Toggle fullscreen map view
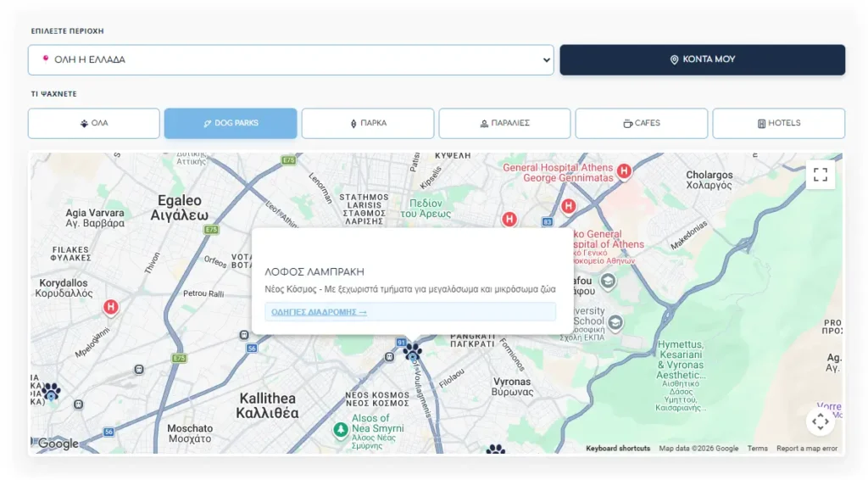The height and width of the screenshot is (480, 868). 821,175
